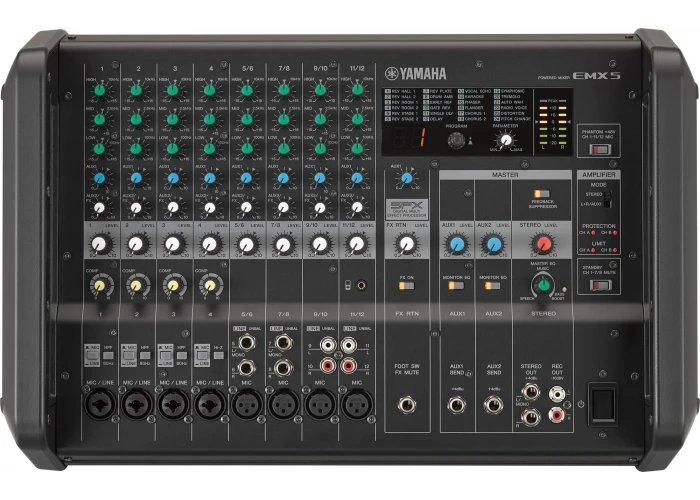This screenshot has height=500, width=700.
Task: Click the line input jack 8
Action: (x=283, y=368)
